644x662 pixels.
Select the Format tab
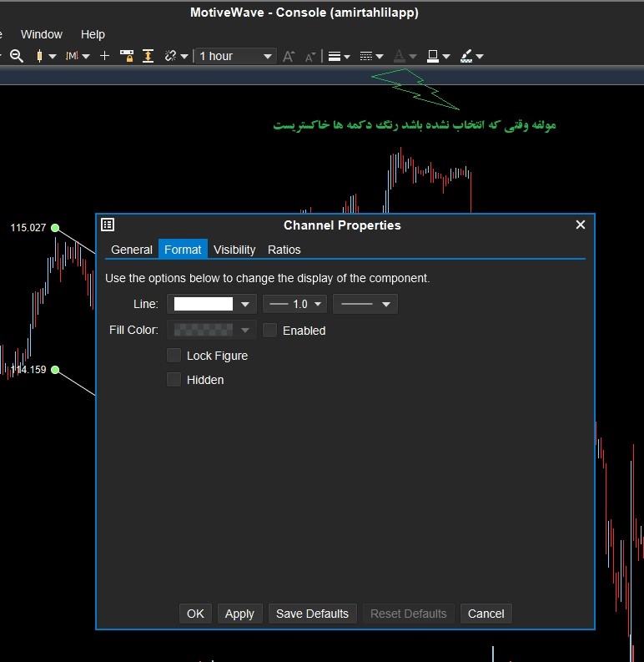tap(183, 249)
